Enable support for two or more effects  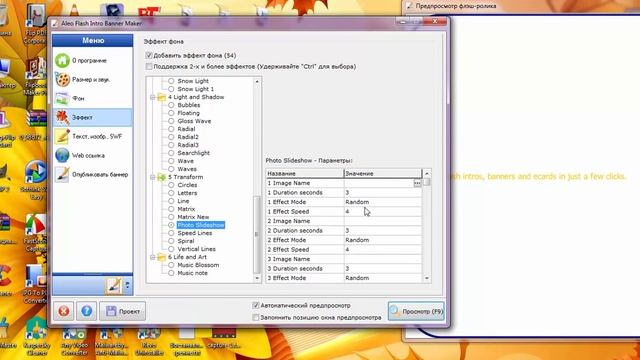tap(149, 66)
